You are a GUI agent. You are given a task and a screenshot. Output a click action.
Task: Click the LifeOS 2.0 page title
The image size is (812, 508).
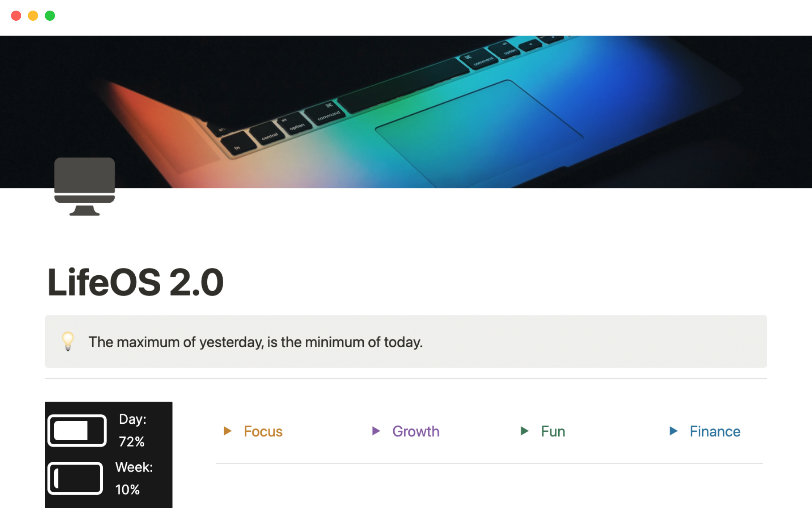[135, 282]
